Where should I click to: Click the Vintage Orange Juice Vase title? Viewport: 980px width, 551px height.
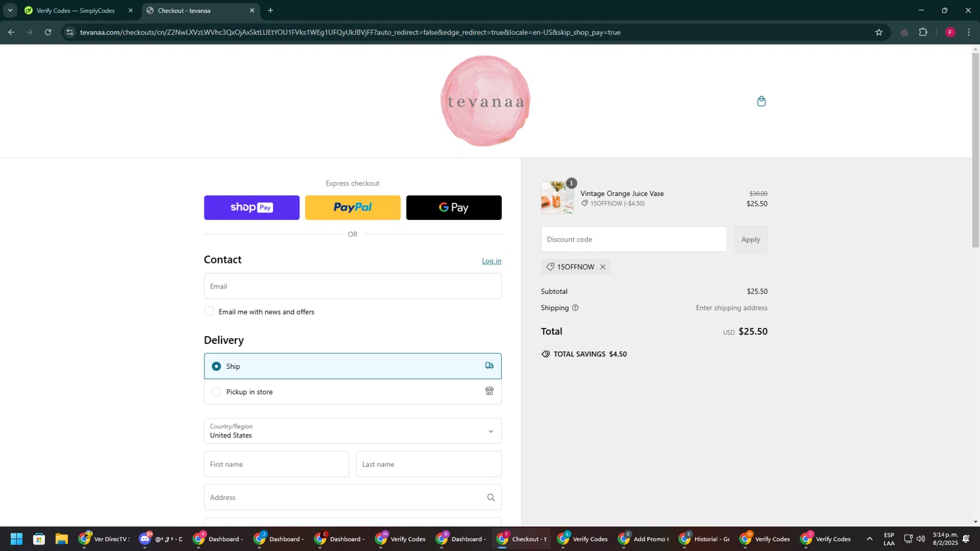[x=622, y=194]
